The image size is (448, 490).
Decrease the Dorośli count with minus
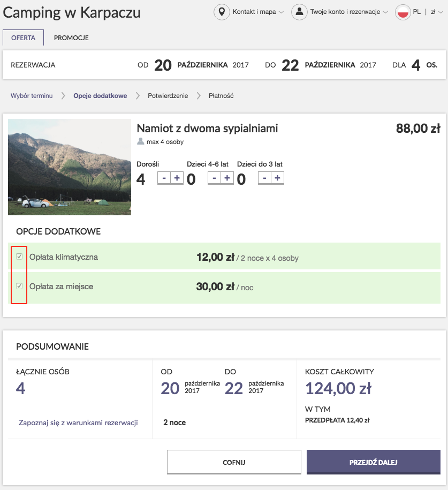tap(164, 178)
